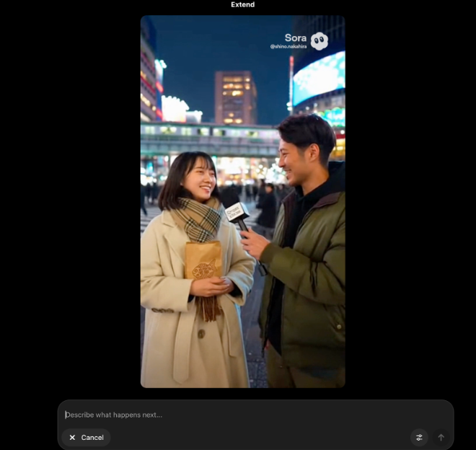Click the X icon inside Cancel

pos(72,437)
